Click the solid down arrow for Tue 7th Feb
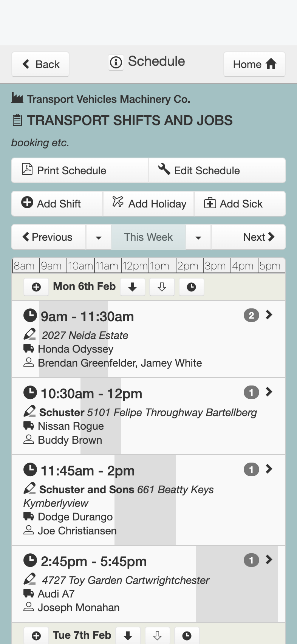This screenshot has width=297, height=644. click(128, 636)
